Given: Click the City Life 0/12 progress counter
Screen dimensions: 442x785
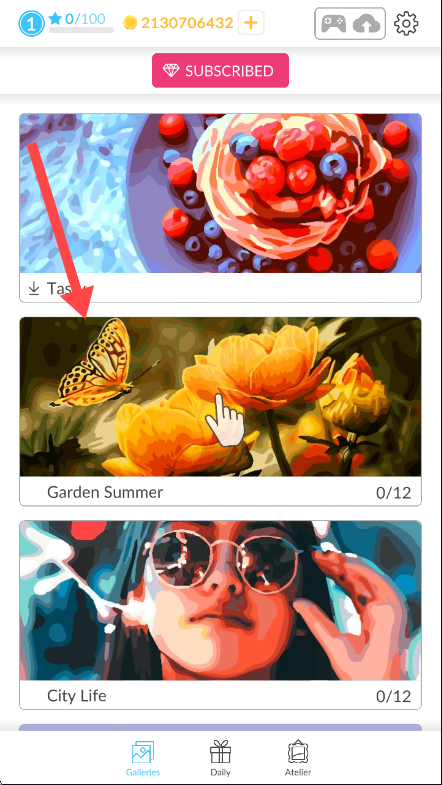Looking at the screenshot, I should coord(393,696).
